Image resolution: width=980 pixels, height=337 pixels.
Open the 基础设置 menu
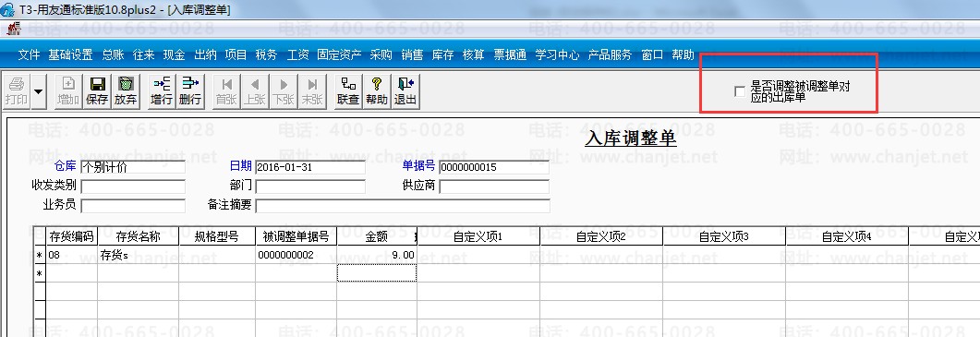coord(70,55)
